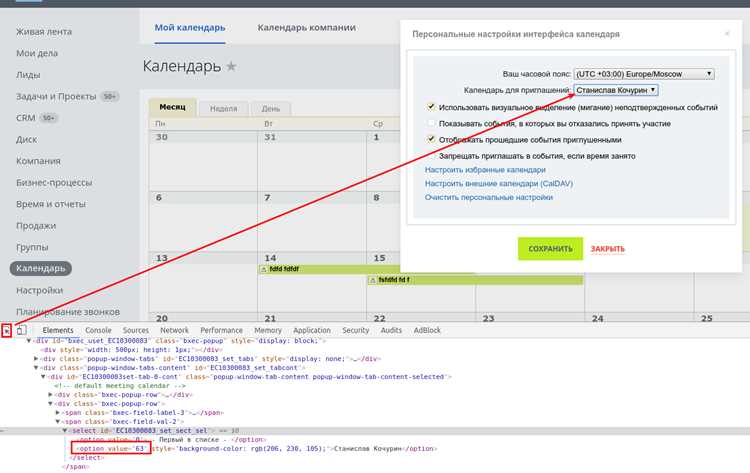The width and height of the screenshot is (750, 473).
Task: Toggle visual highlighting of unconfirmed events checkbox
Action: tap(431, 107)
